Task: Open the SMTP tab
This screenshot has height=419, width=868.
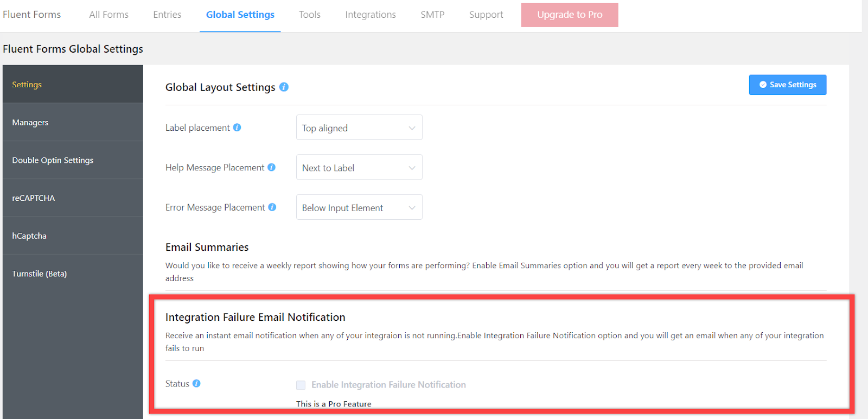Action: click(x=432, y=15)
